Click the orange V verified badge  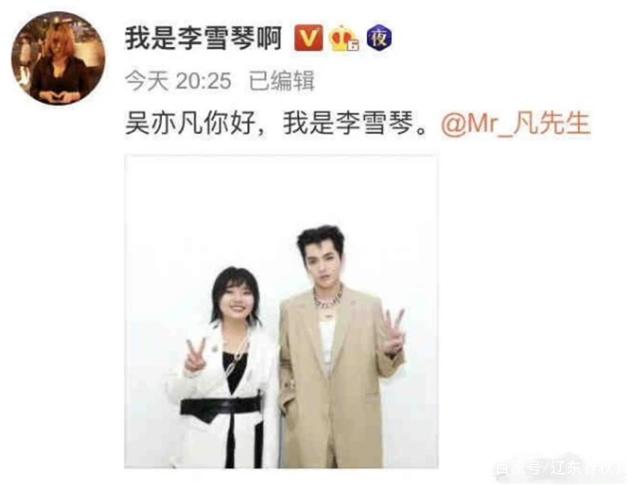coord(309,38)
